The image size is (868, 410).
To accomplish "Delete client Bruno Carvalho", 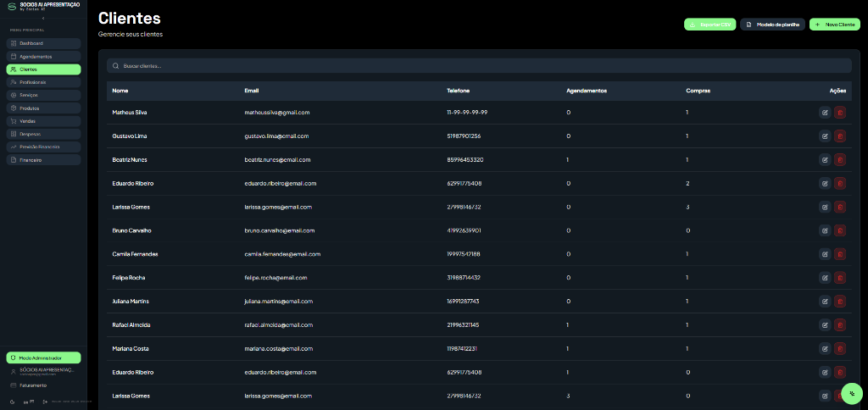I will [840, 230].
